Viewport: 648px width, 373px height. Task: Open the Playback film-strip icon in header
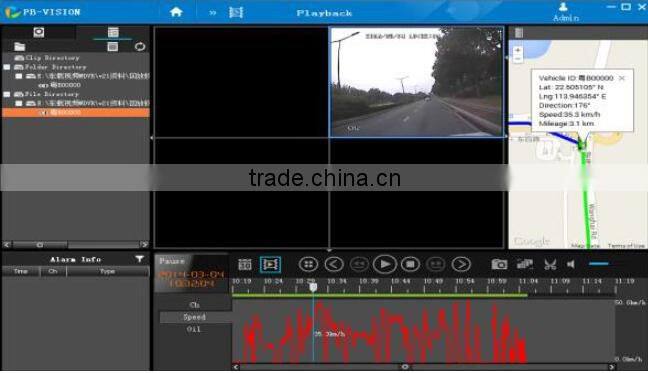236,12
